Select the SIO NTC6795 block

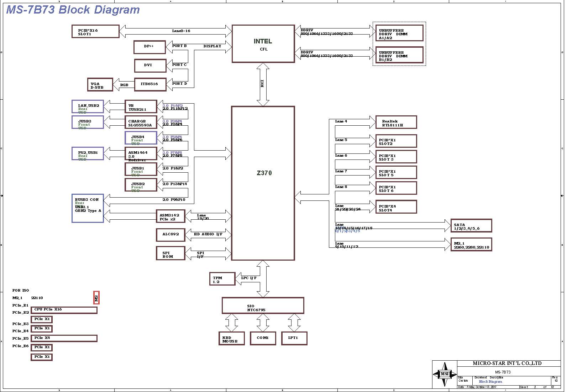[x=263, y=306]
